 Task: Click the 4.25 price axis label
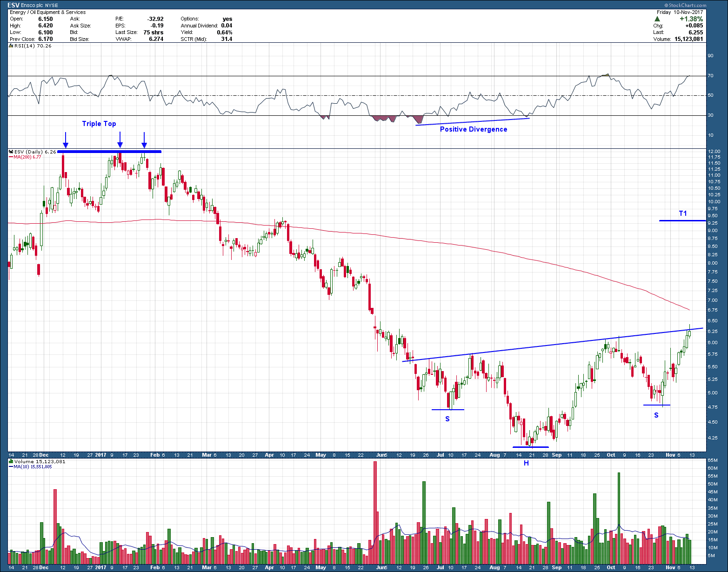712,438
